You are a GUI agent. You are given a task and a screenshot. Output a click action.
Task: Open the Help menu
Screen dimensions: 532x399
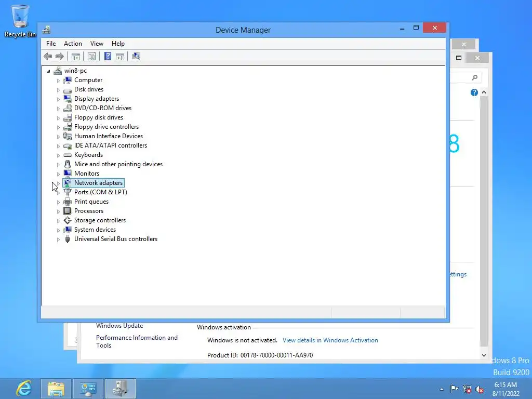(118, 44)
